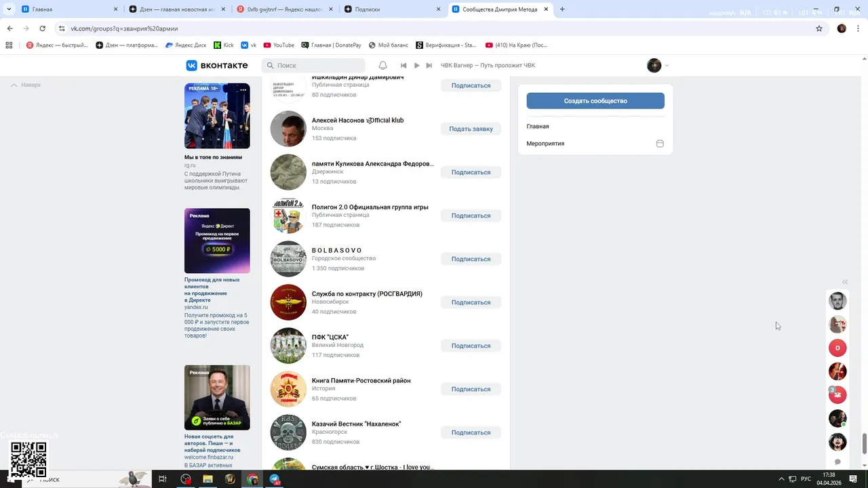868x488 pixels.
Task: Open the topmost chat contact avatar
Action: tap(837, 301)
